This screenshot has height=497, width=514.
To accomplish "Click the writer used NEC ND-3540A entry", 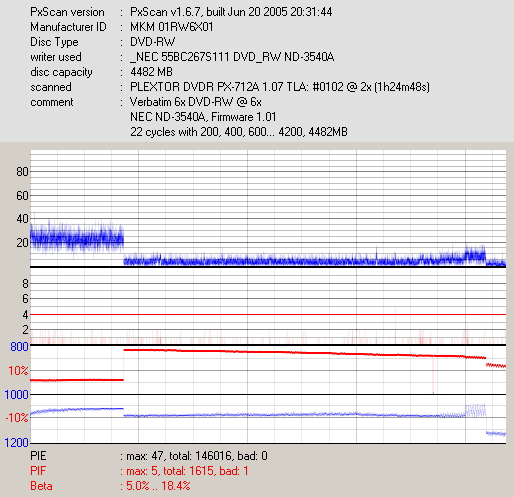I will pyautogui.click(x=232, y=57).
